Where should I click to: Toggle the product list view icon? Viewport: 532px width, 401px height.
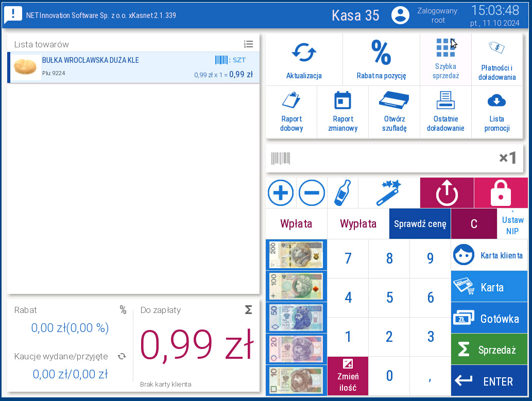(x=248, y=44)
